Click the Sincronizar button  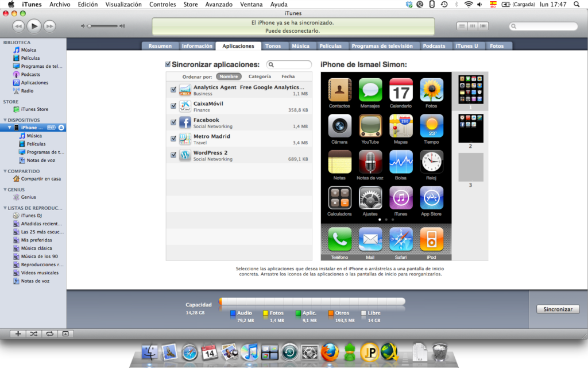558,309
